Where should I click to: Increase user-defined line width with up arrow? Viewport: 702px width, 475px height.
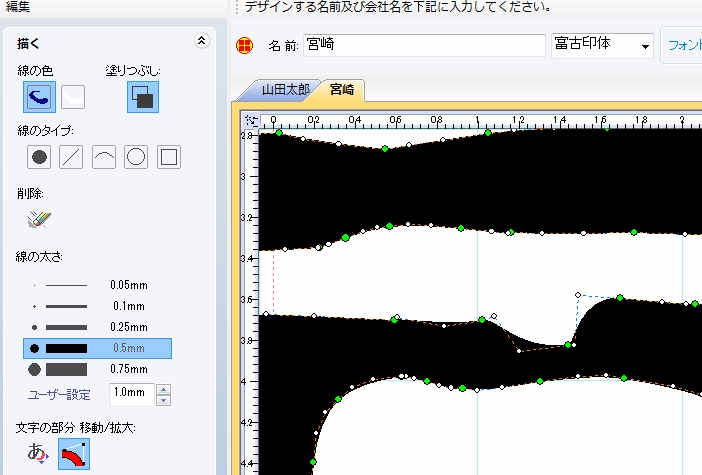tap(164, 389)
